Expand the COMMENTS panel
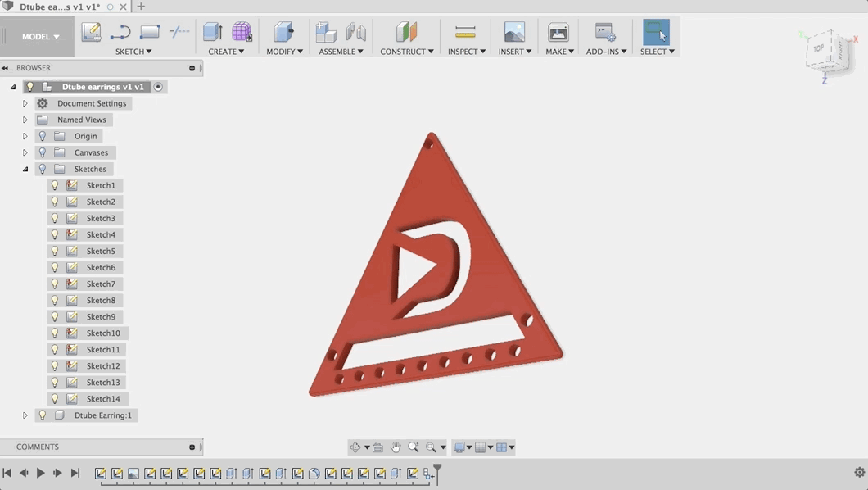868x490 pixels. [192, 447]
